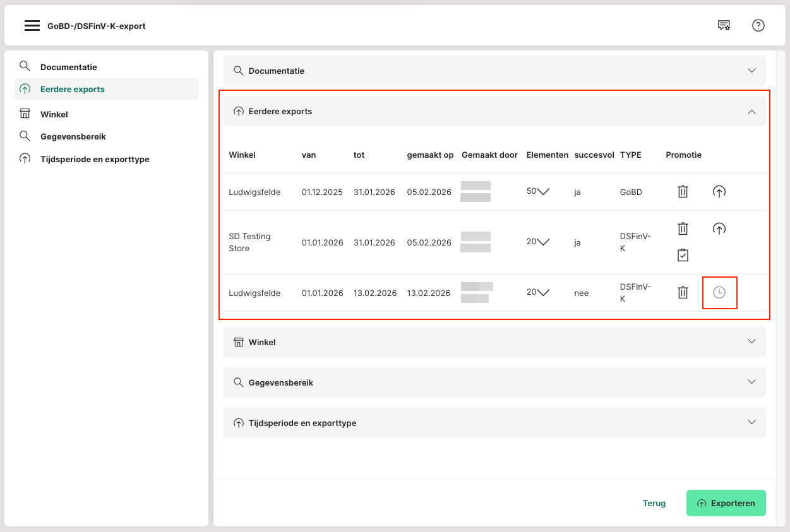The width and height of the screenshot is (790, 532).
Task: Expand the Winkel section
Action: (x=751, y=341)
